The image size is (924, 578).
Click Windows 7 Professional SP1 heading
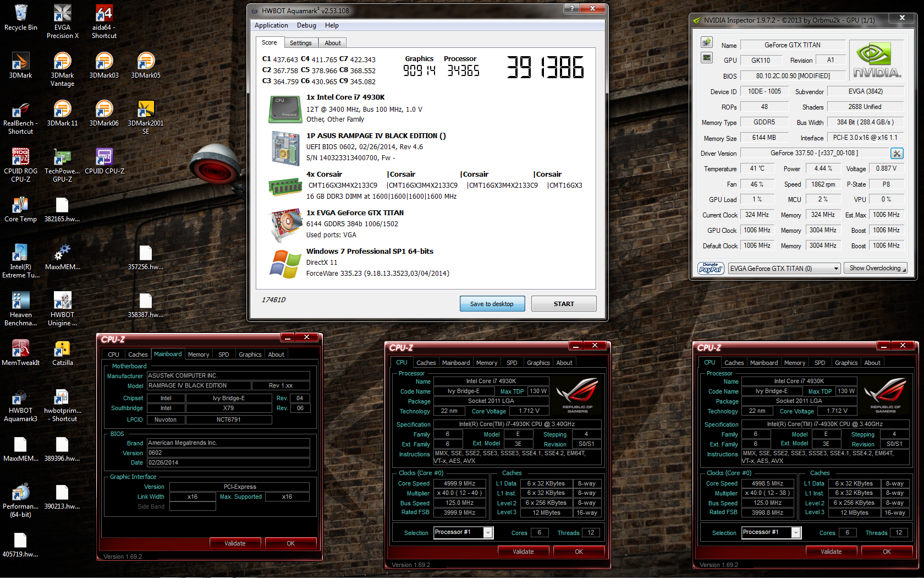[x=370, y=252]
